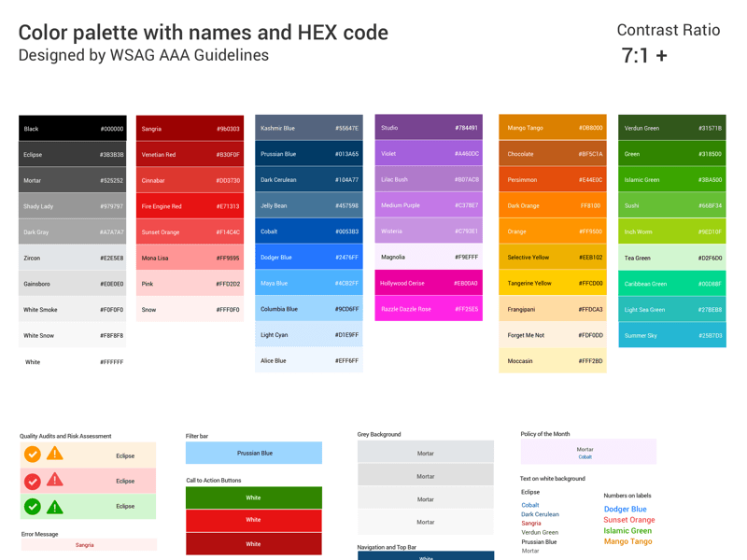Click the Sangria error message bar

click(x=89, y=545)
